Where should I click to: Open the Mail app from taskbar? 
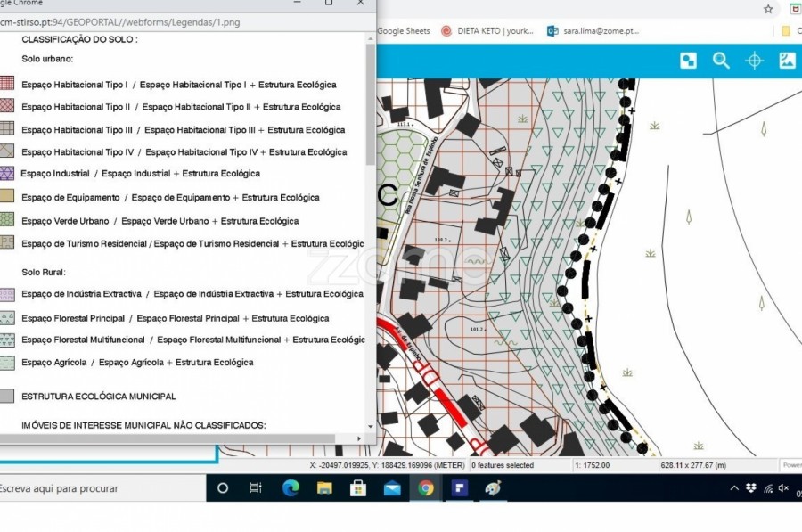click(392, 488)
